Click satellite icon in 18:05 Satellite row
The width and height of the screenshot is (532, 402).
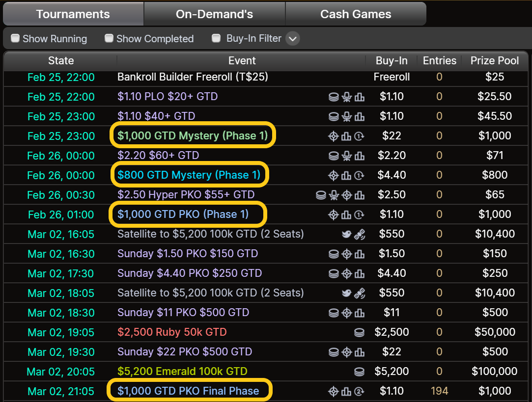359,294
